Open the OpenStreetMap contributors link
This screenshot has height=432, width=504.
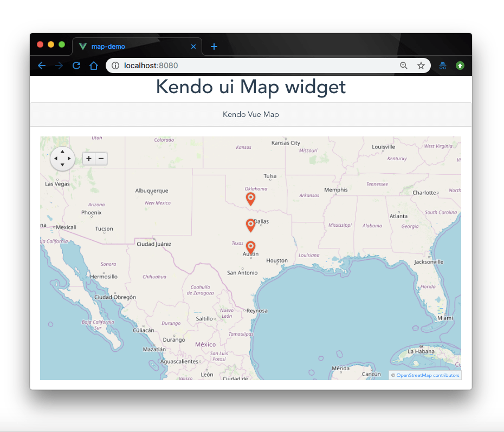[428, 375]
